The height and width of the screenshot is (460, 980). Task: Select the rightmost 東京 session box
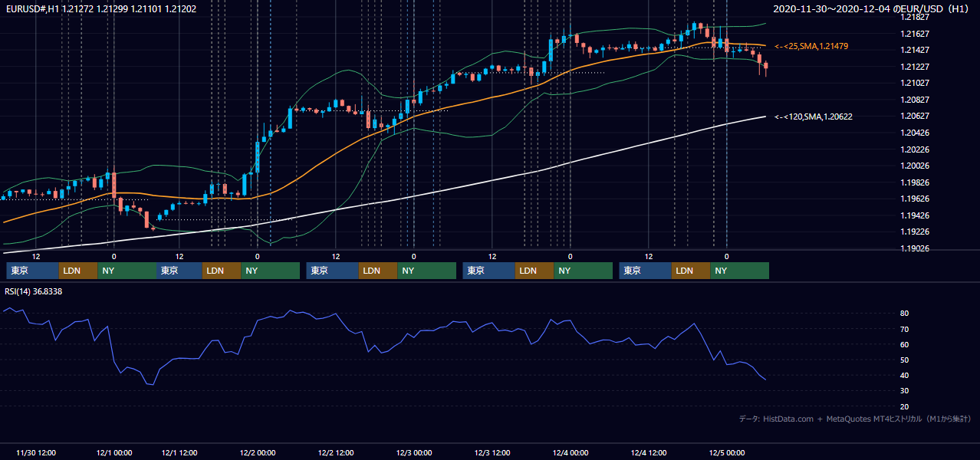646,271
